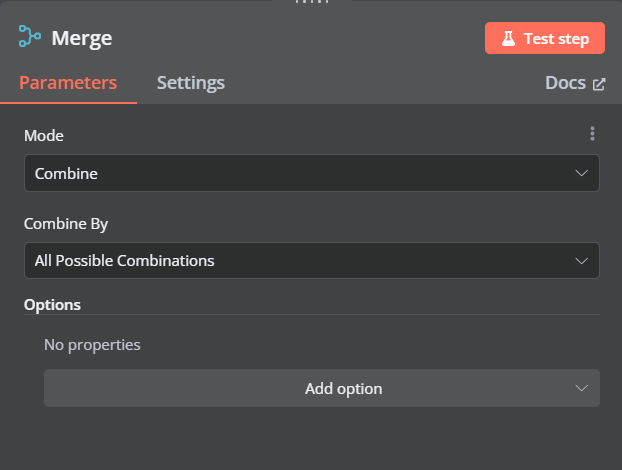Screen dimensions: 622x470
Task: Open the three-dot menu next to Mode
Action: (592, 134)
